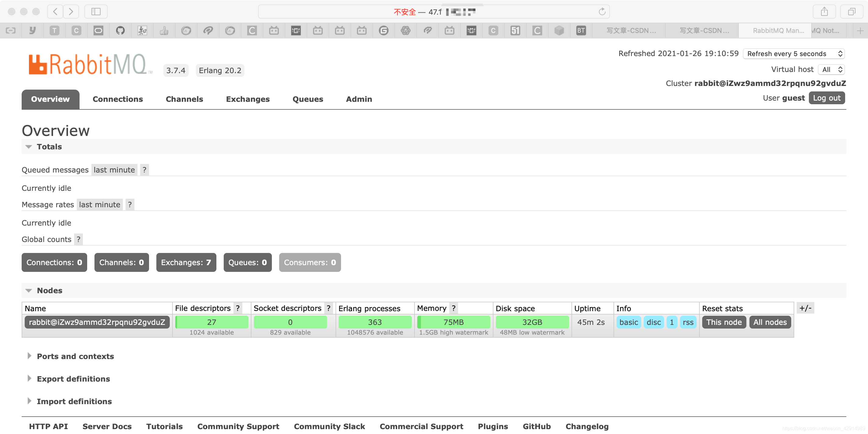Screen dimensions: 868x434
Task: Click the help ? beside Socket descriptors
Action: coord(328,308)
